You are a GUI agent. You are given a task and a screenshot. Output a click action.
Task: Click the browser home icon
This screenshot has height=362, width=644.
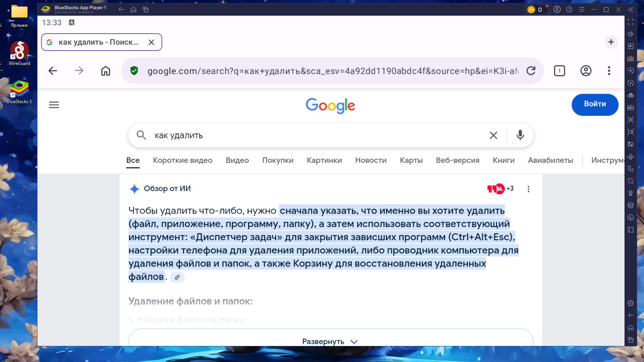(x=105, y=71)
